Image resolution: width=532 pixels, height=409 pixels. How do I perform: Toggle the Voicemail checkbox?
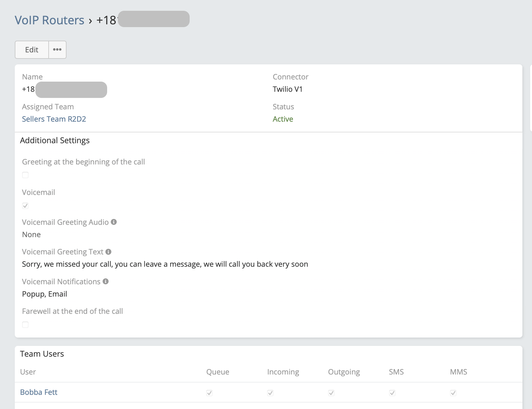(25, 206)
